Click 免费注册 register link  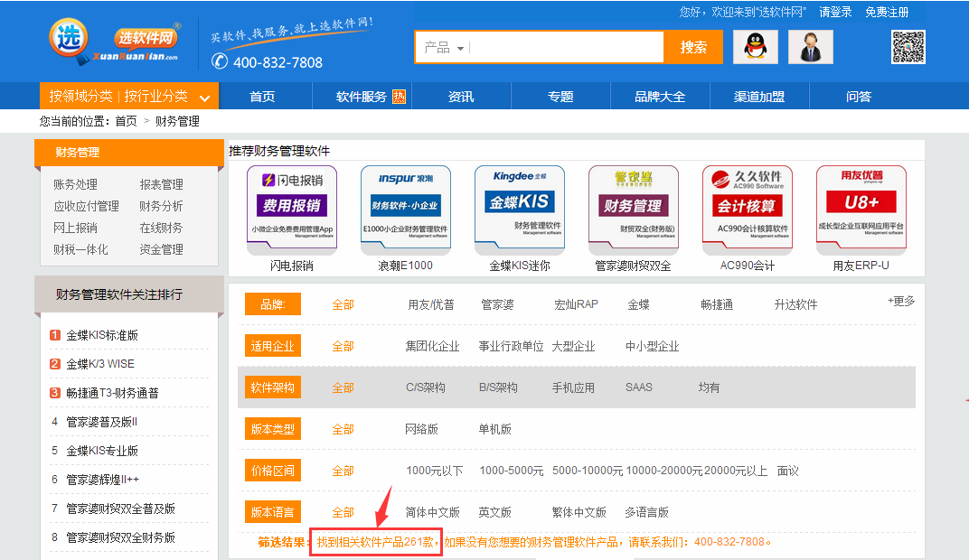click(887, 12)
